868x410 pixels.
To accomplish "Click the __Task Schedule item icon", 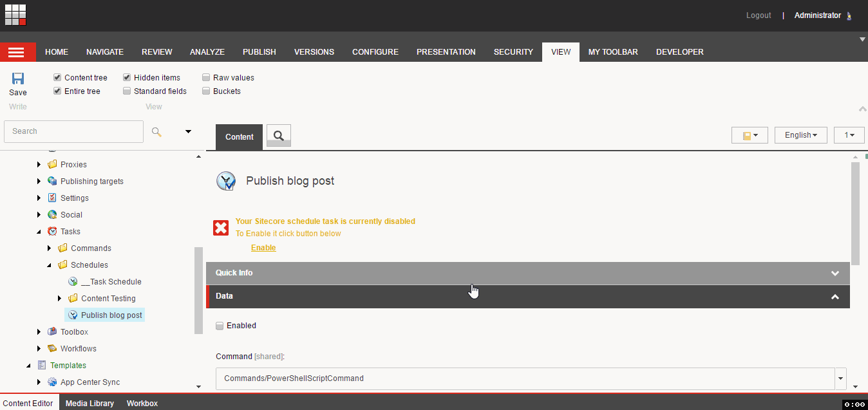I will pyautogui.click(x=73, y=281).
